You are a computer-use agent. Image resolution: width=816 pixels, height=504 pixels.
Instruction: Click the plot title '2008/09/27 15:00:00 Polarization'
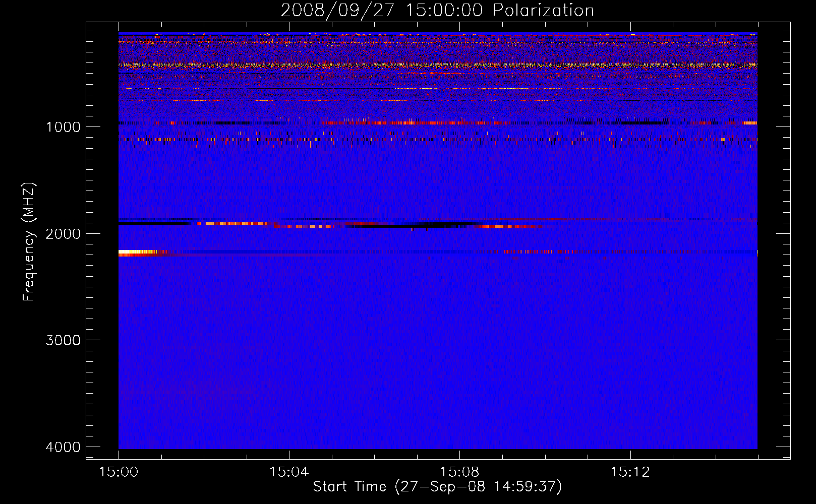tap(437, 11)
